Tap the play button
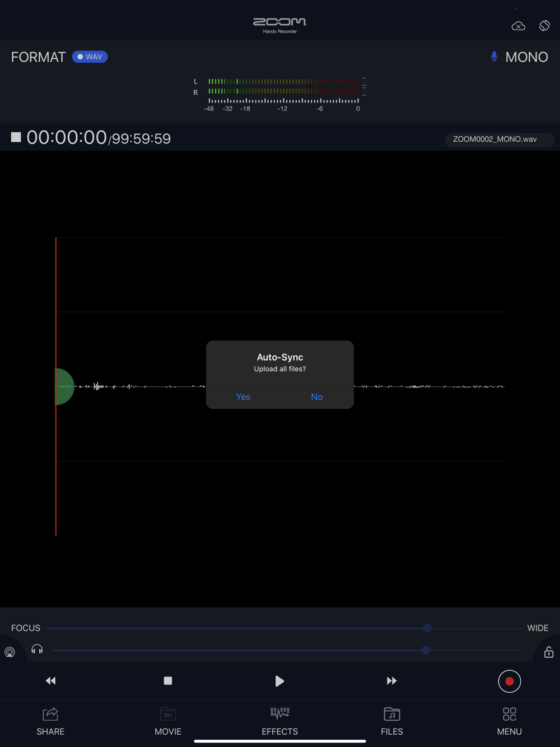The width and height of the screenshot is (560, 747). pos(279,681)
